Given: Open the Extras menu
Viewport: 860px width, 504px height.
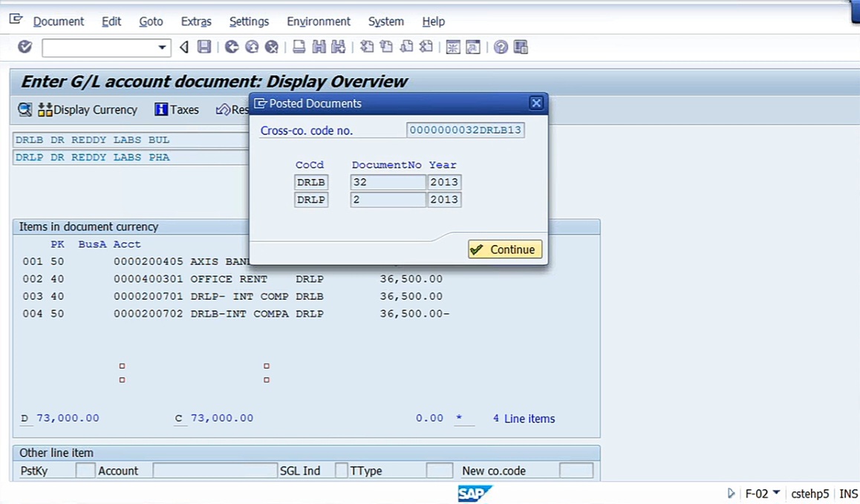Looking at the screenshot, I should (196, 22).
